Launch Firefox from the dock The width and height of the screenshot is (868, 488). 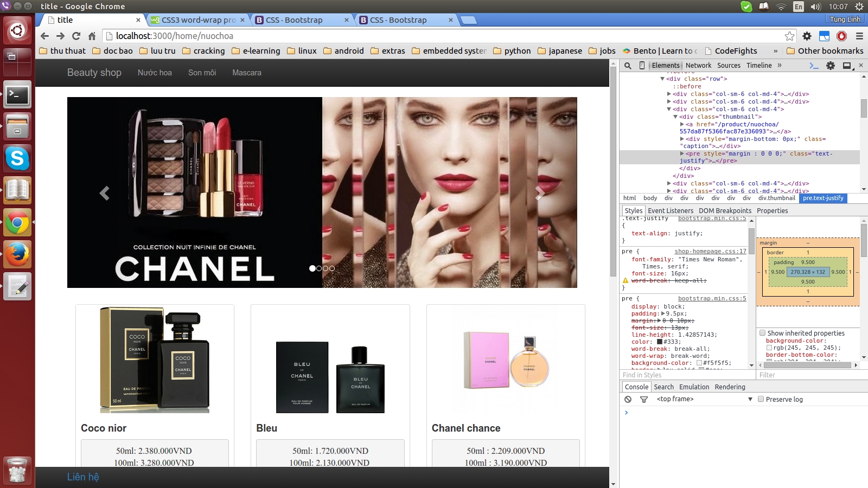point(17,254)
